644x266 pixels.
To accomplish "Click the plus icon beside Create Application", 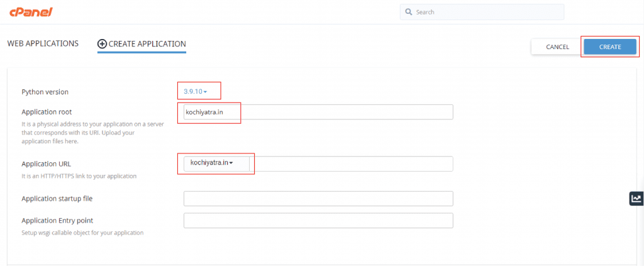I will coord(102,44).
